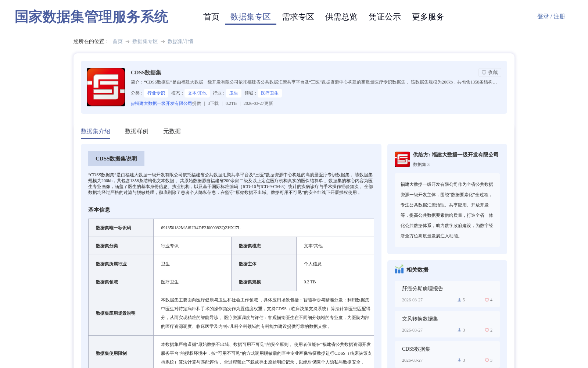Click the 0.2 TB table cell
This screenshot has height=368, width=588.
(x=335, y=282)
